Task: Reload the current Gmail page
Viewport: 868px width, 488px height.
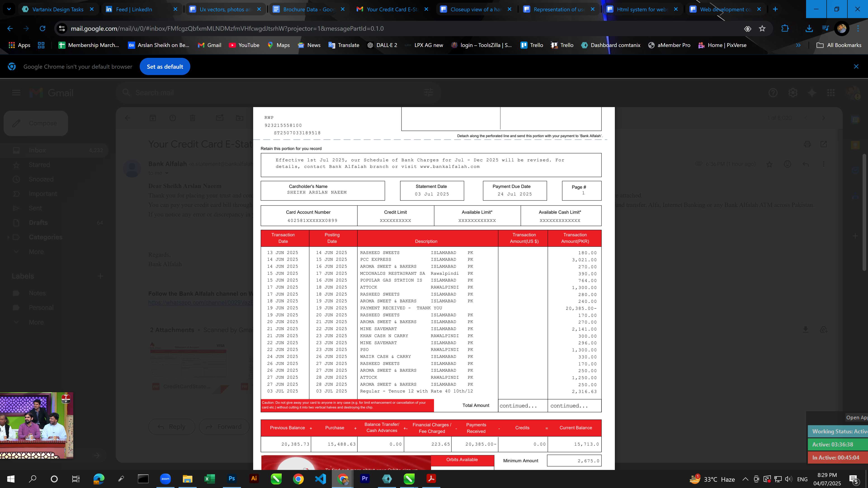Action: click(42, 29)
